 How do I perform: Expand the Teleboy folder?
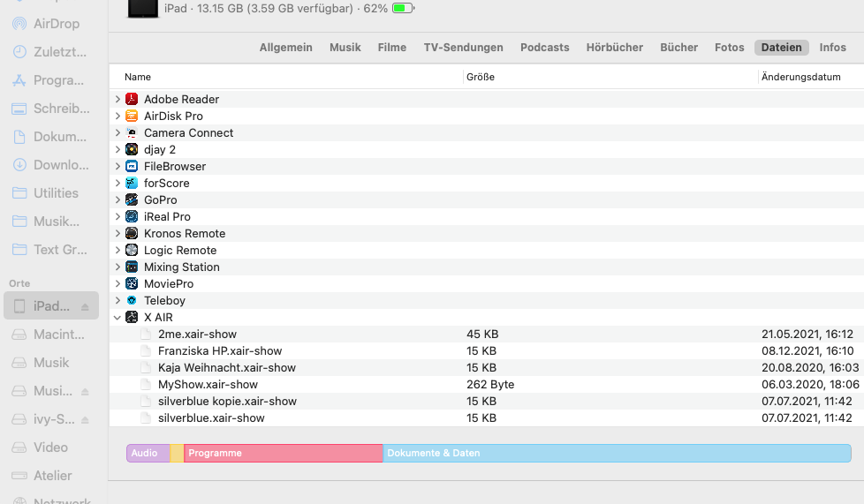point(117,301)
